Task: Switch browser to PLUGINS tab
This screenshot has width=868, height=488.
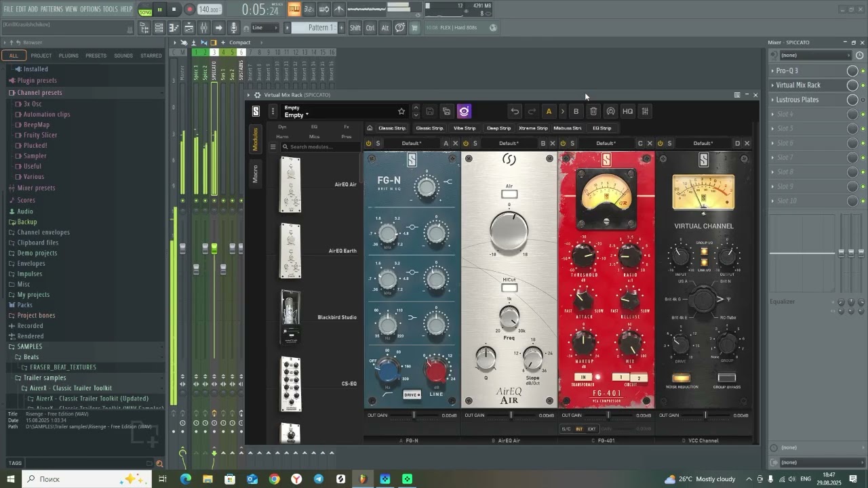Action: click(68, 56)
